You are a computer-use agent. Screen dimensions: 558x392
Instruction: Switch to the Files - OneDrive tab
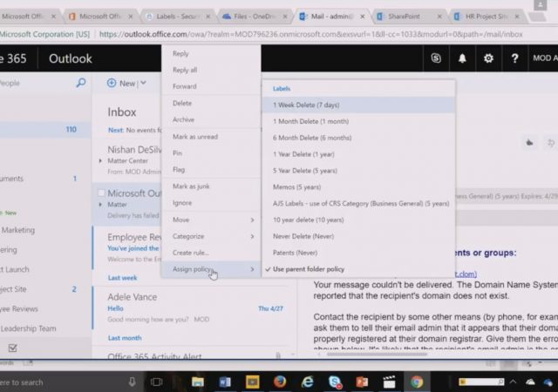pyautogui.click(x=254, y=17)
